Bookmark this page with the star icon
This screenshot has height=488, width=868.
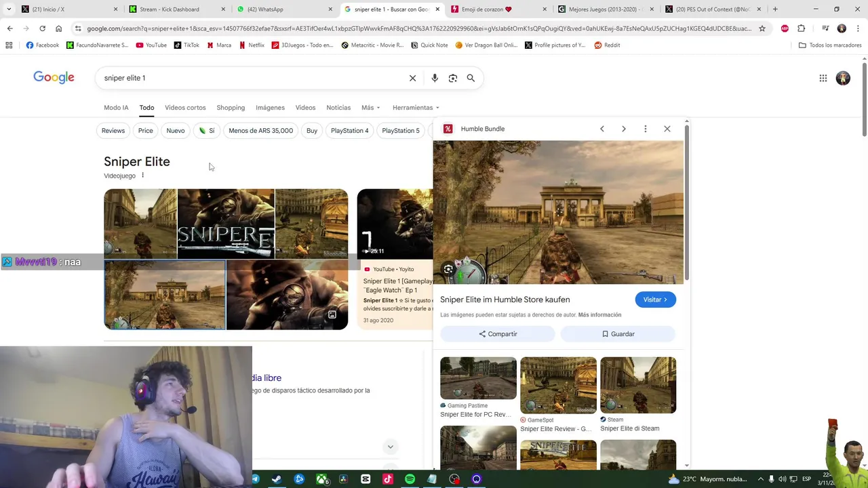(x=762, y=28)
